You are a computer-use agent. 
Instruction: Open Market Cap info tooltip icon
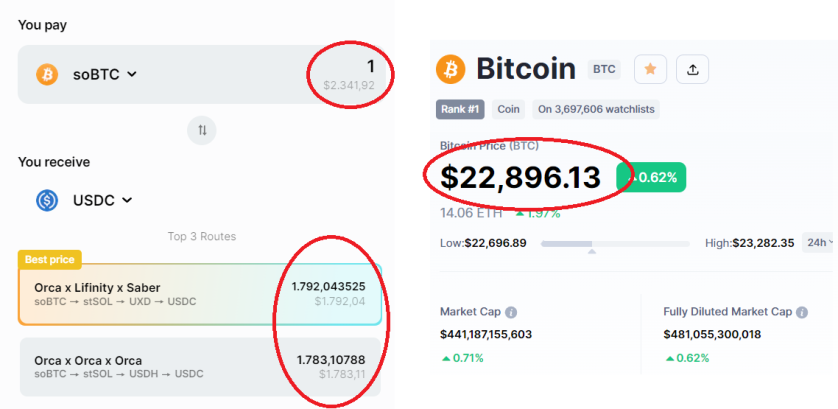[x=511, y=312]
